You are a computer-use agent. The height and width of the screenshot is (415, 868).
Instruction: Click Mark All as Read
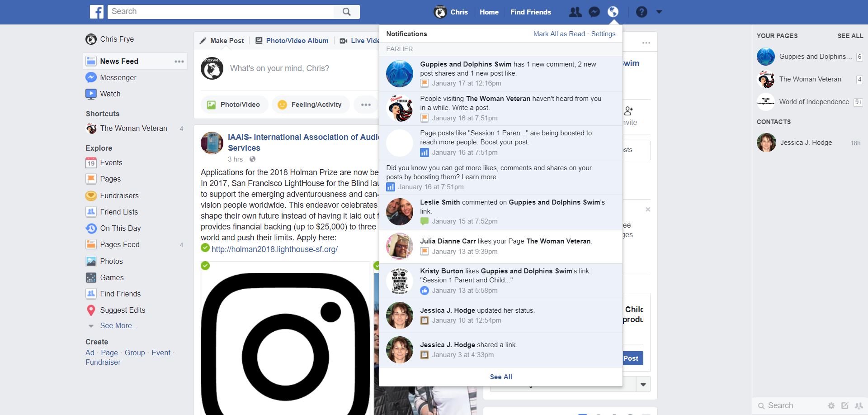pyautogui.click(x=559, y=34)
